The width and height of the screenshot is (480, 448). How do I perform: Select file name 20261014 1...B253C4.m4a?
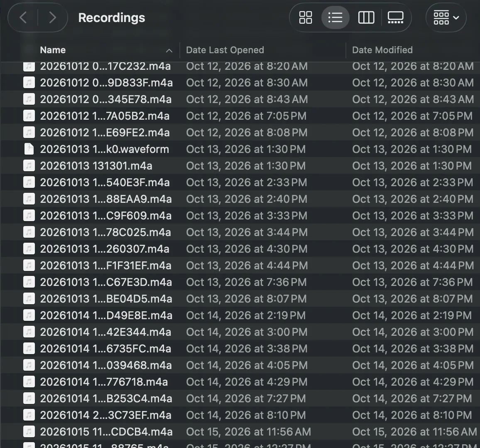coord(106,399)
